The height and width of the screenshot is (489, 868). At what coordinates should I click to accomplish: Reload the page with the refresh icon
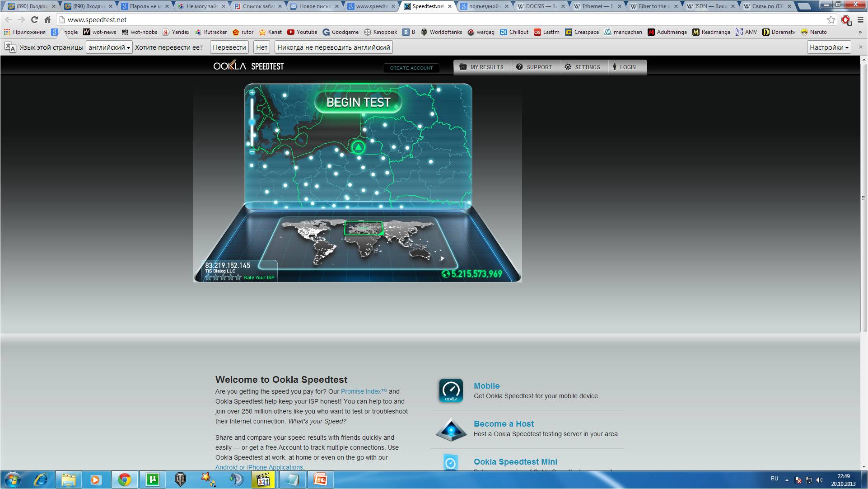(34, 20)
